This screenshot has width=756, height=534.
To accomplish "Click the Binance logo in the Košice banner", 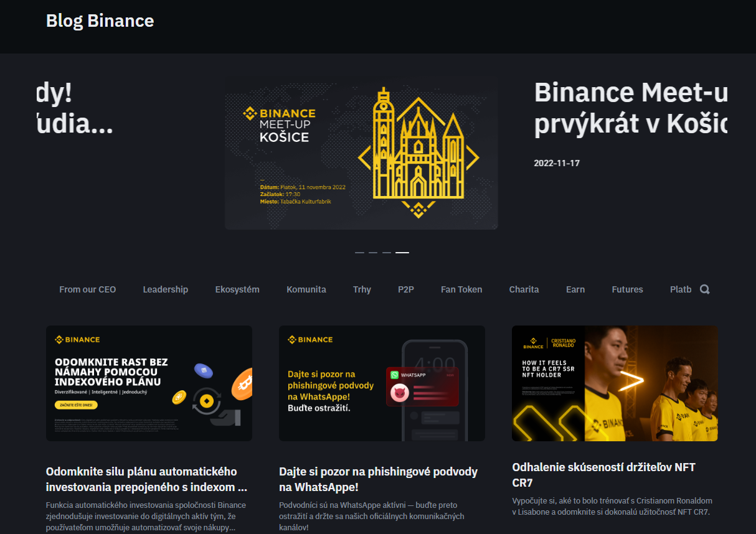I will (279, 113).
